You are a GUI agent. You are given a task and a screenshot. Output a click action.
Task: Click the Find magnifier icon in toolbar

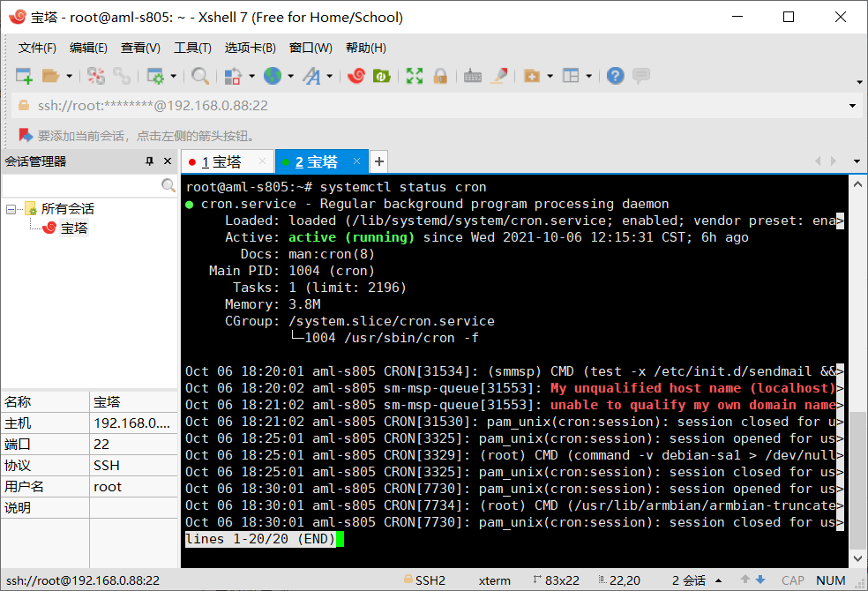pyautogui.click(x=200, y=76)
